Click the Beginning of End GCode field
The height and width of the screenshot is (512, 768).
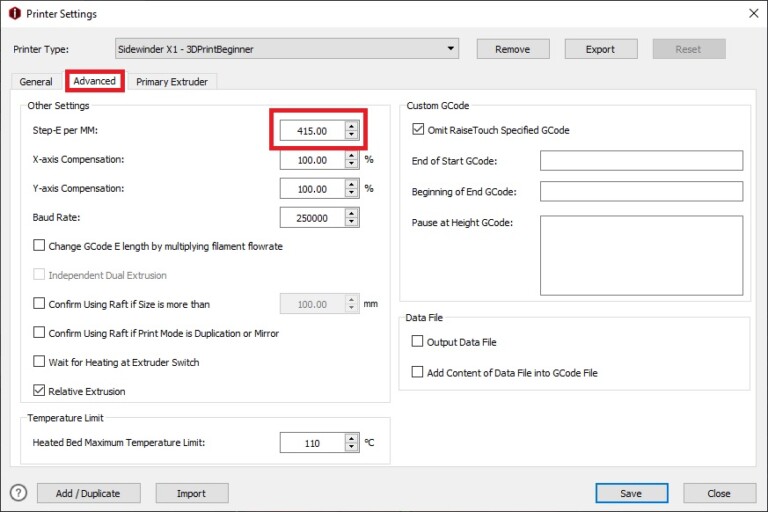pos(642,192)
